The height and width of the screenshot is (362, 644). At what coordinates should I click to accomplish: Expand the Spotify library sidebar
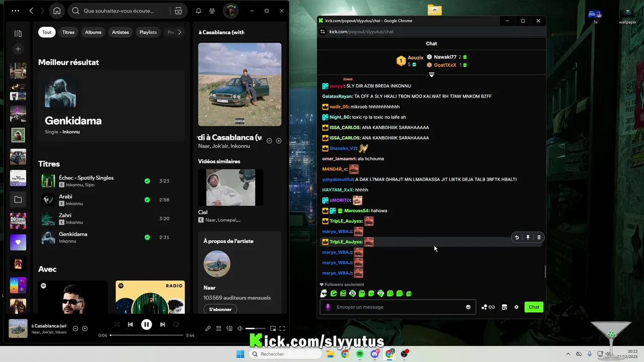pos(18,33)
